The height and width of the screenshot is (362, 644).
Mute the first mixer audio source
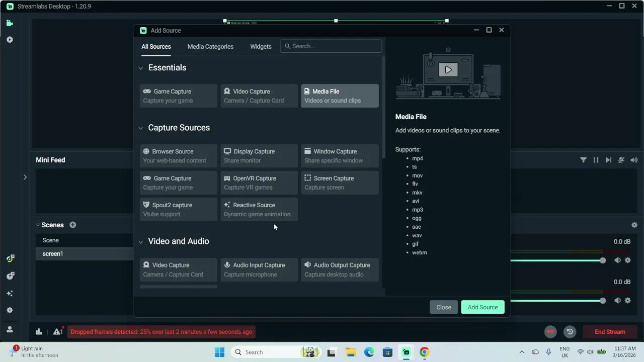click(617, 260)
